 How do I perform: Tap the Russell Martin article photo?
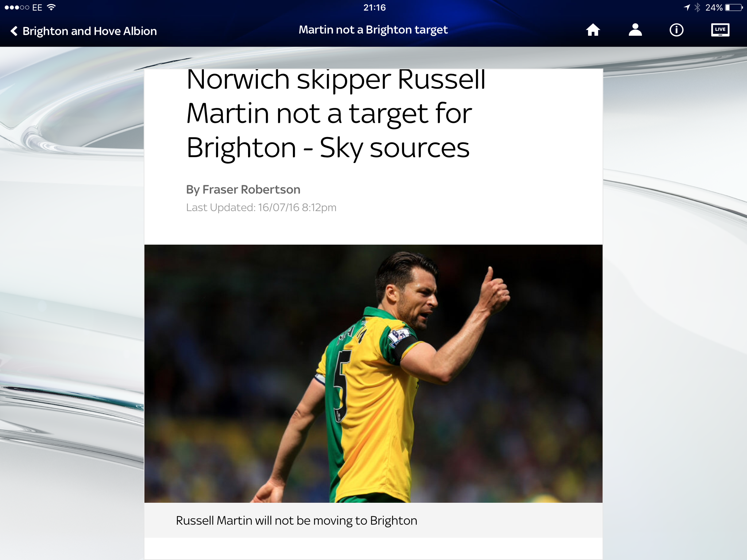[373, 373]
